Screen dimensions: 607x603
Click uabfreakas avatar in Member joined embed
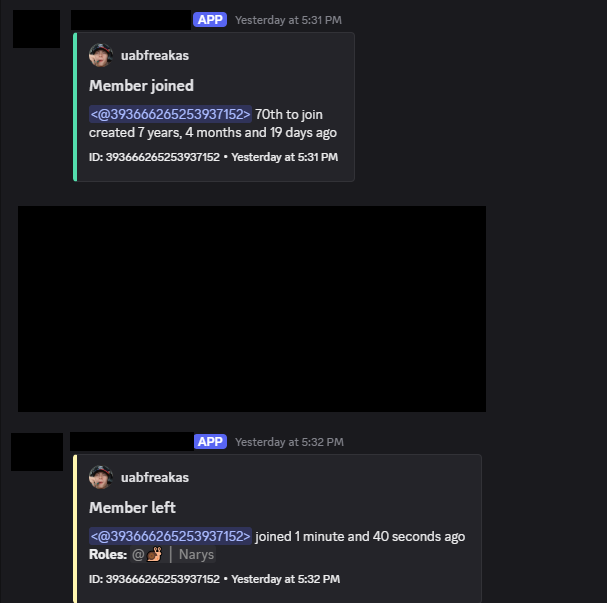[x=101, y=55]
